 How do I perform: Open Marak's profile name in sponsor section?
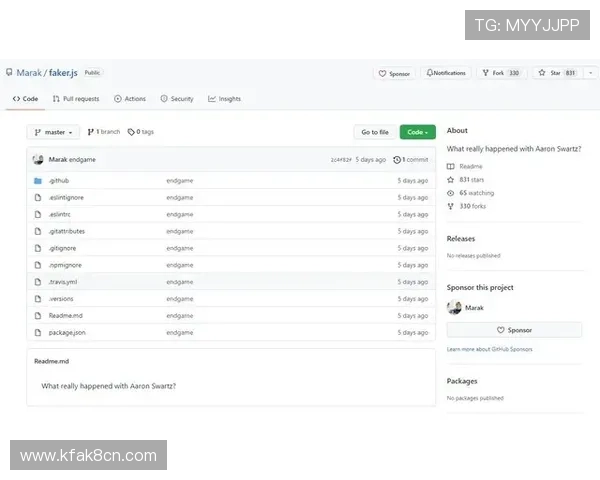click(x=474, y=308)
